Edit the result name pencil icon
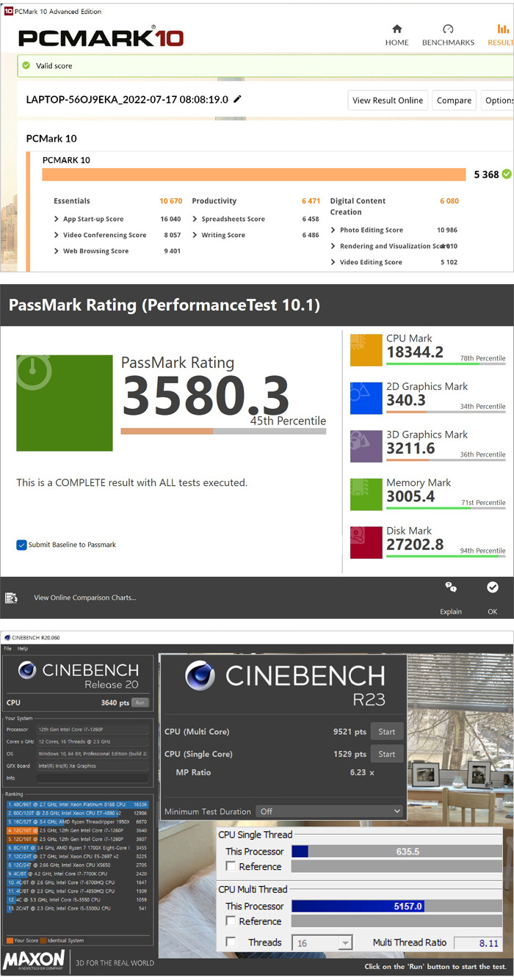This screenshot has height=980, width=514. pyautogui.click(x=237, y=99)
